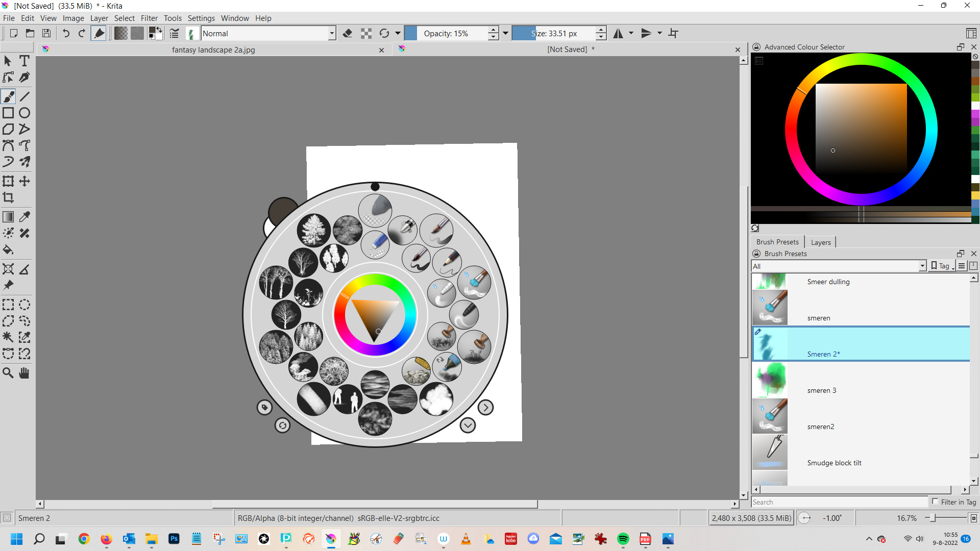Toggle Eraser mode in toolbar

coord(348,34)
